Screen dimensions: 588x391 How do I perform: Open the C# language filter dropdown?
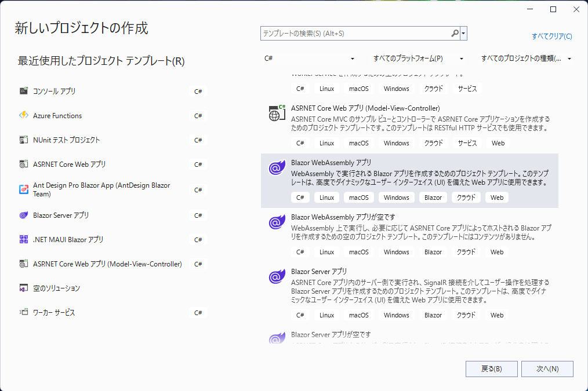click(310, 59)
